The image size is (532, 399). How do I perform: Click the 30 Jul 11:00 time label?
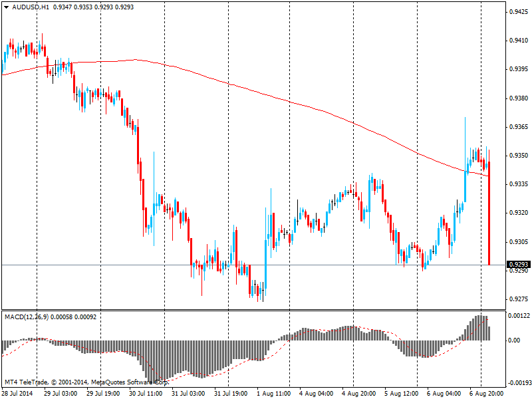click(146, 393)
